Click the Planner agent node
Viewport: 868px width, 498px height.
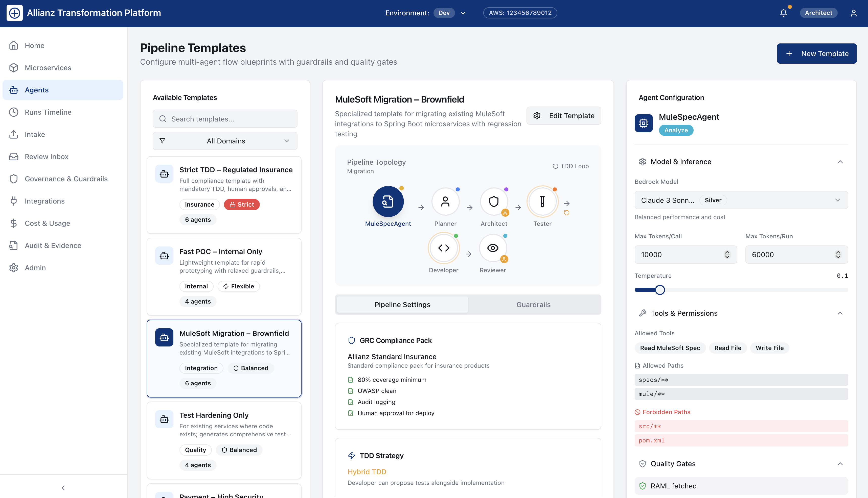tap(445, 202)
